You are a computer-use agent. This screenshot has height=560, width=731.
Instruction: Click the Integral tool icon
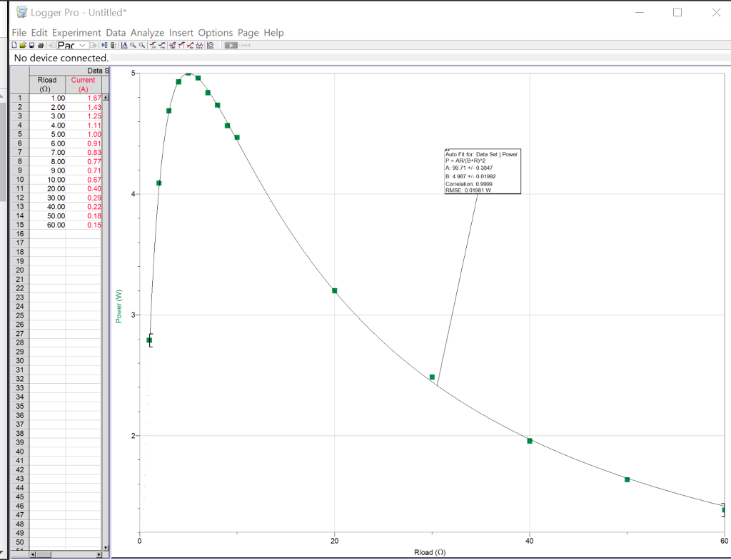click(x=181, y=46)
